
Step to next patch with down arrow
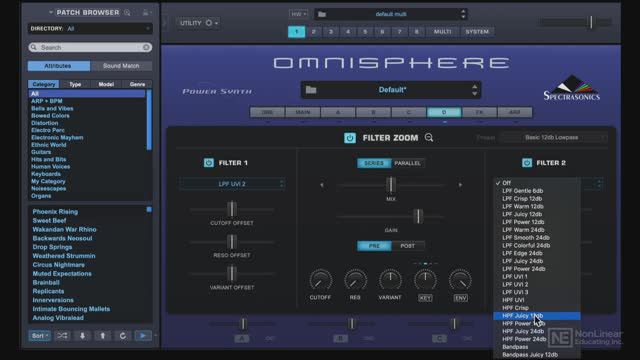pyautogui.click(x=82, y=336)
